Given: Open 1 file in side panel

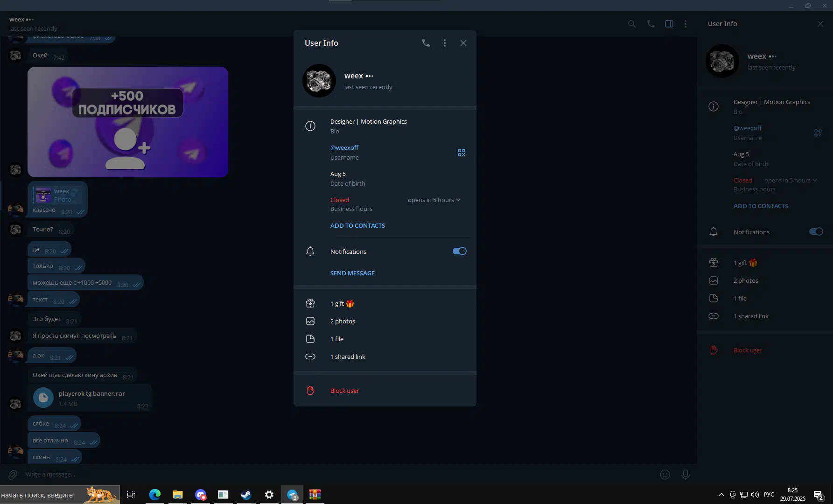Looking at the screenshot, I should tap(765, 298).
